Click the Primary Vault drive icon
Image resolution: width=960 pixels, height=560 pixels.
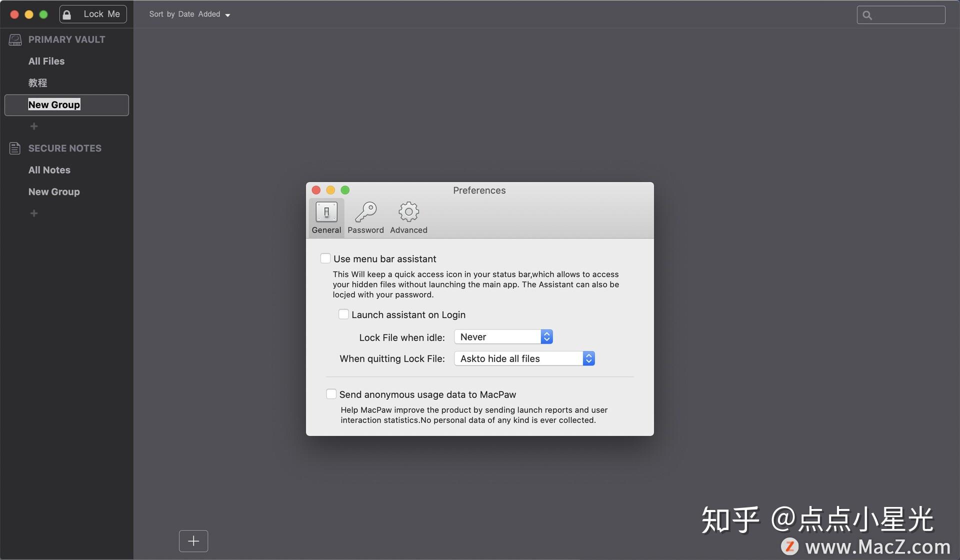[x=15, y=39]
